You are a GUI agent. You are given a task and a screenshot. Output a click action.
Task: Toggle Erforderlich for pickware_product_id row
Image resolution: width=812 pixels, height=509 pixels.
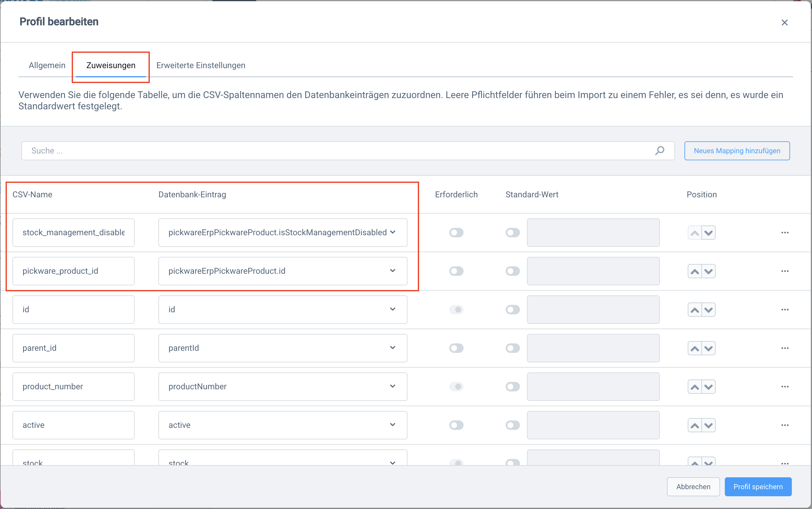click(456, 271)
